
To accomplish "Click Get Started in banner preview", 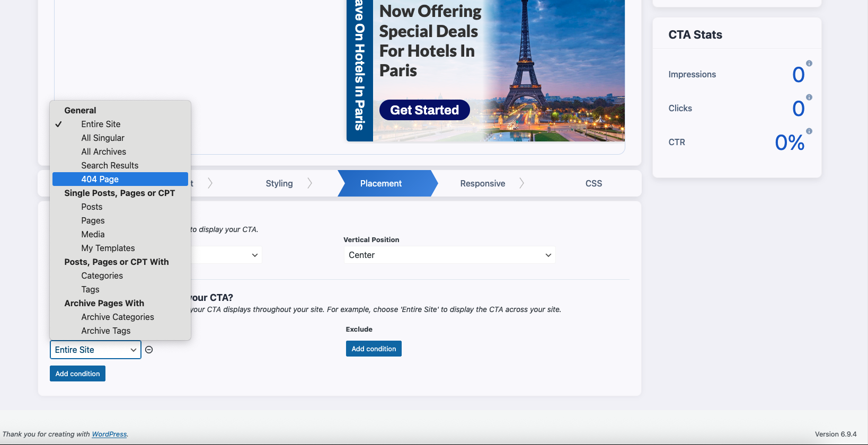I will 424,110.
